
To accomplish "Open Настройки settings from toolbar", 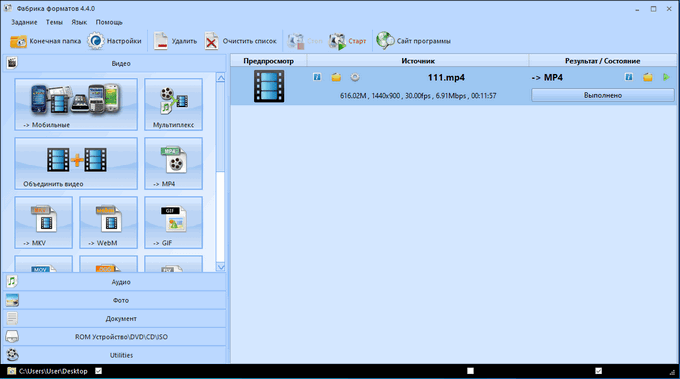I will [x=114, y=41].
